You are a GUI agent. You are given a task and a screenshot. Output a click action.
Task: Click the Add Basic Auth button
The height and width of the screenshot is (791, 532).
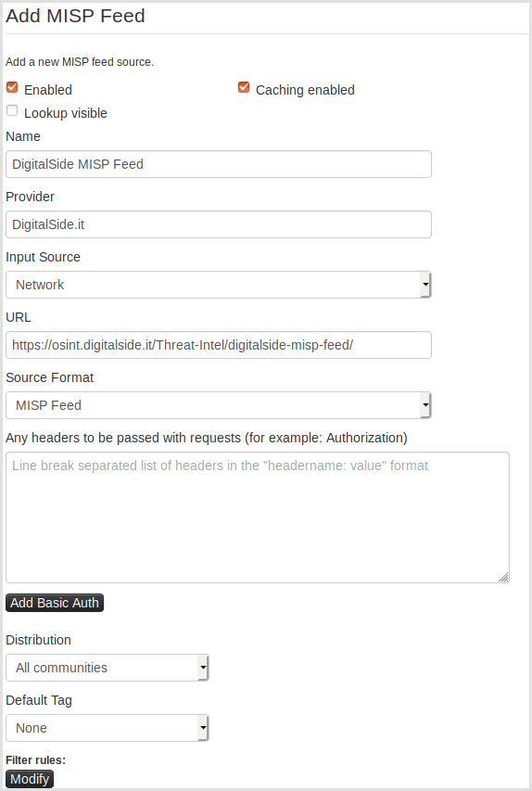pos(55,603)
